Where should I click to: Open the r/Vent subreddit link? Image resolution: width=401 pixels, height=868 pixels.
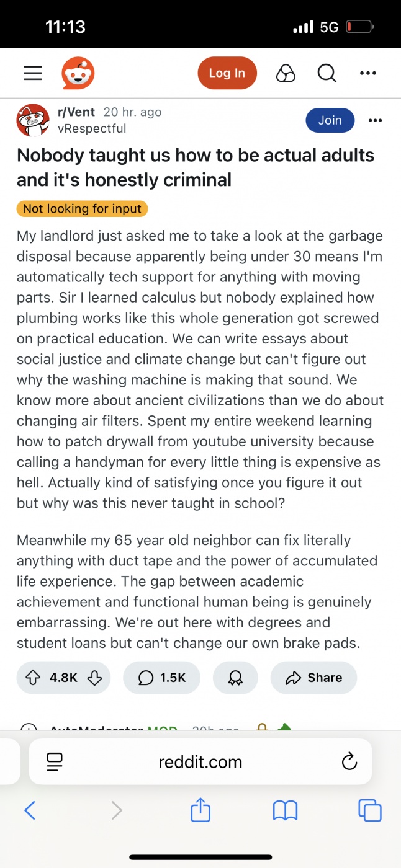click(x=76, y=112)
